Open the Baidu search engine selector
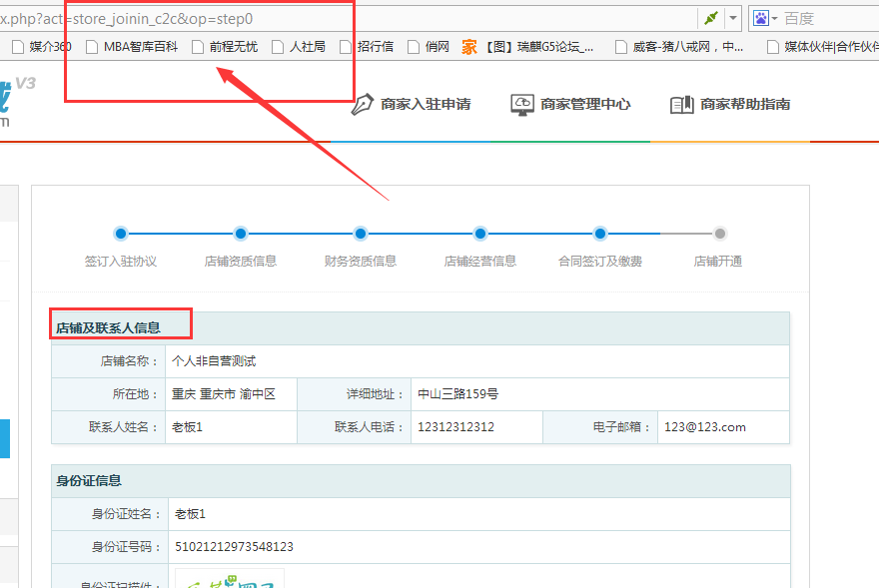The image size is (879, 588). [764, 19]
